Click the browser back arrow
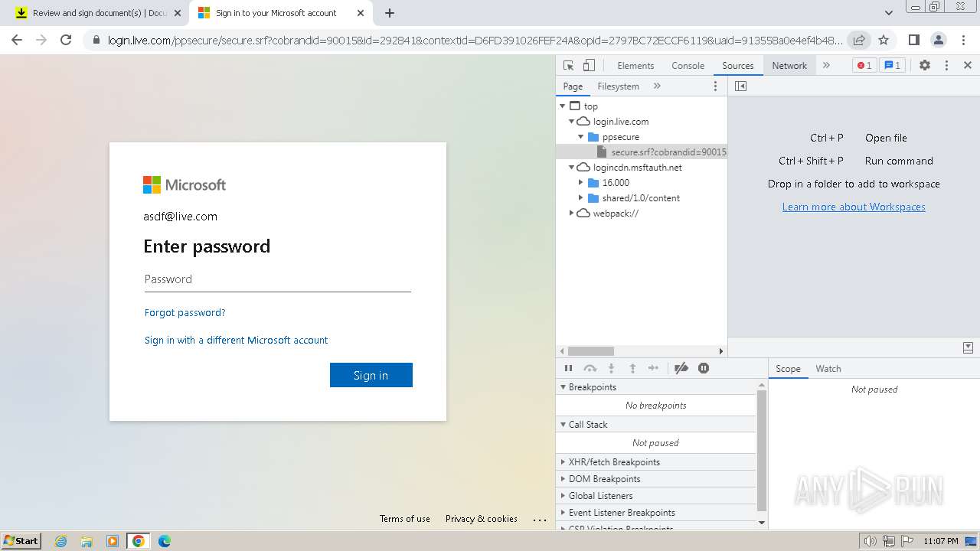The height and width of the screenshot is (551, 980). tap(17, 40)
